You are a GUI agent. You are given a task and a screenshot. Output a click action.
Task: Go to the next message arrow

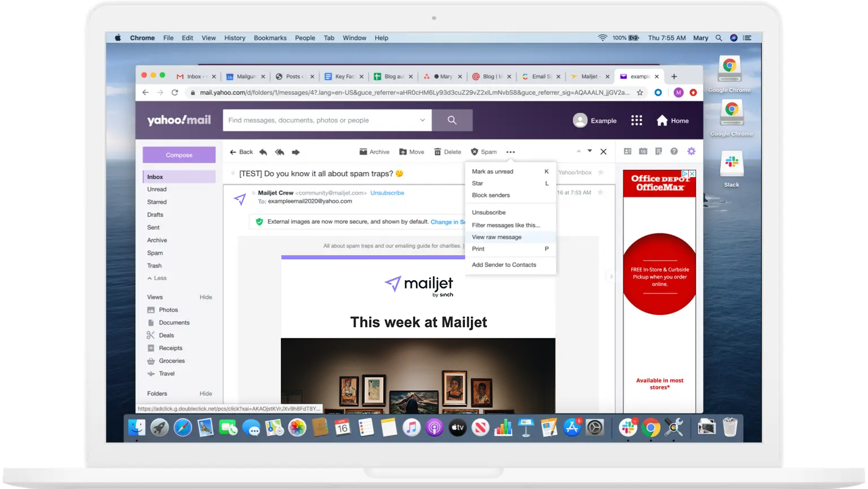click(x=590, y=151)
